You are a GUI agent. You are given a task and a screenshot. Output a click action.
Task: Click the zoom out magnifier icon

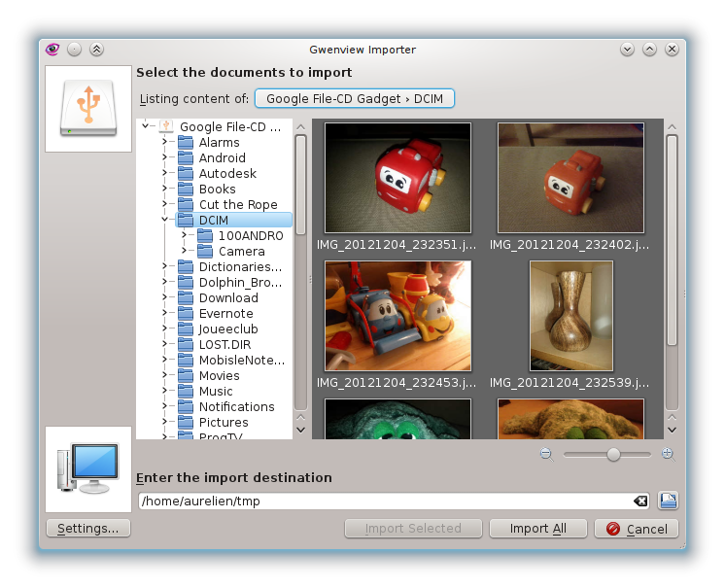pyautogui.click(x=545, y=454)
